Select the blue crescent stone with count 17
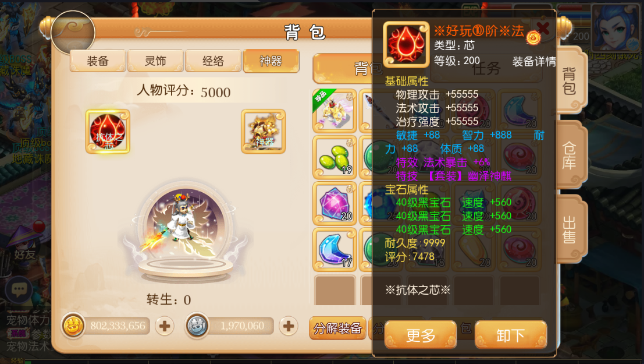Viewport: 644px width, 364px height. tap(335, 249)
